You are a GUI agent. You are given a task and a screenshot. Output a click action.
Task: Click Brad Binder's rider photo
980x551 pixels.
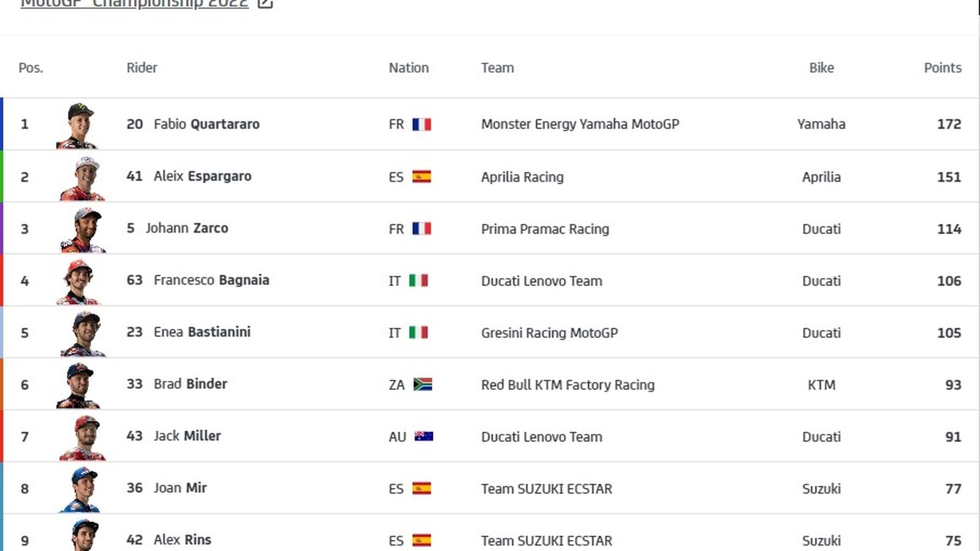[80, 384]
